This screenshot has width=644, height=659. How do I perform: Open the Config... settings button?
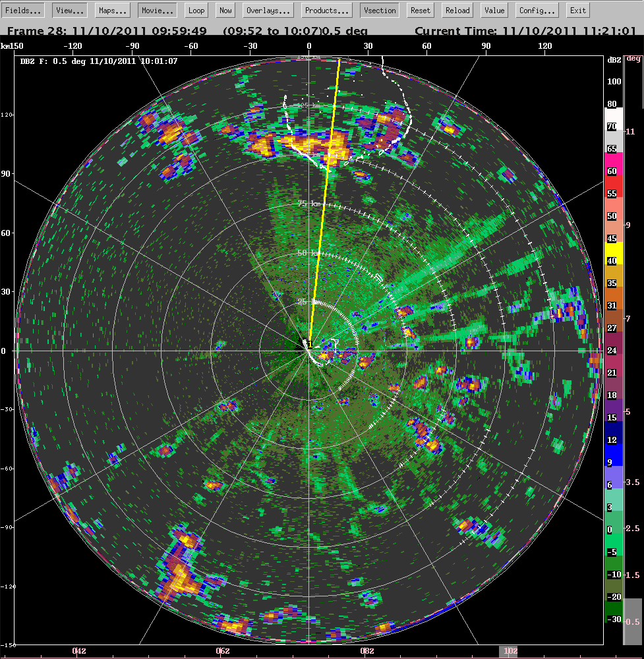pos(537,10)
